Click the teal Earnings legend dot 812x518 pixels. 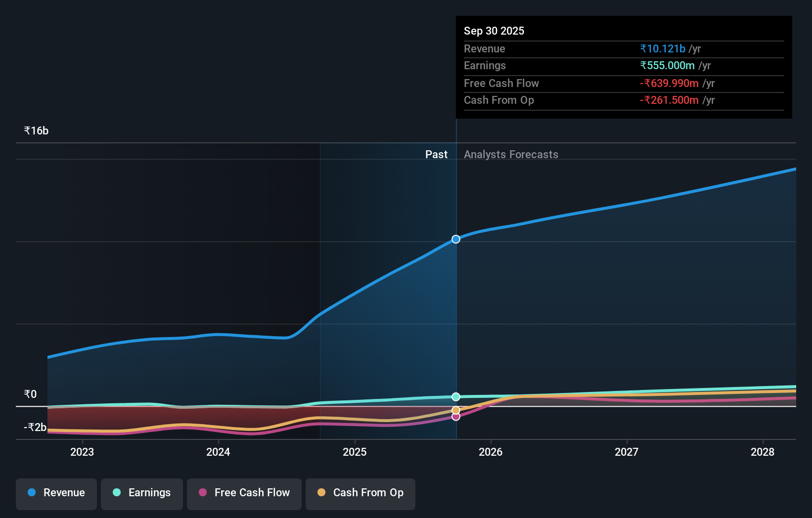pyautogui.click(x=117, y=493)
